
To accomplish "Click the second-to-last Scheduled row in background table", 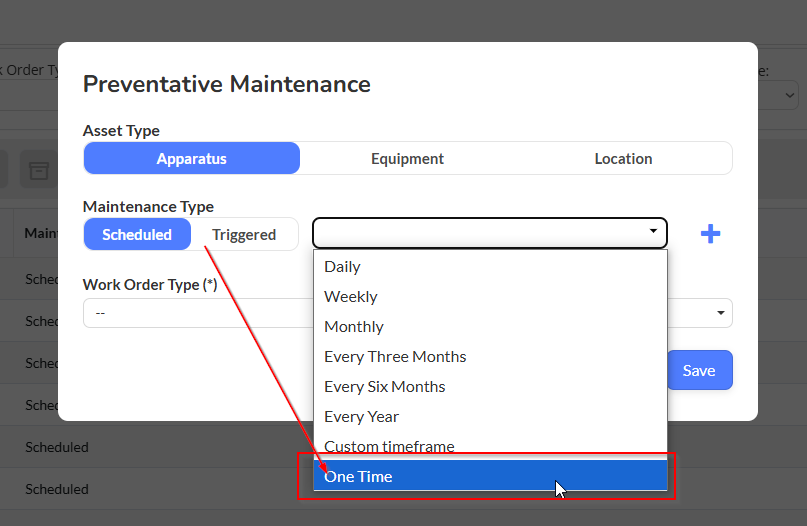I will click(x=57, y=447).
